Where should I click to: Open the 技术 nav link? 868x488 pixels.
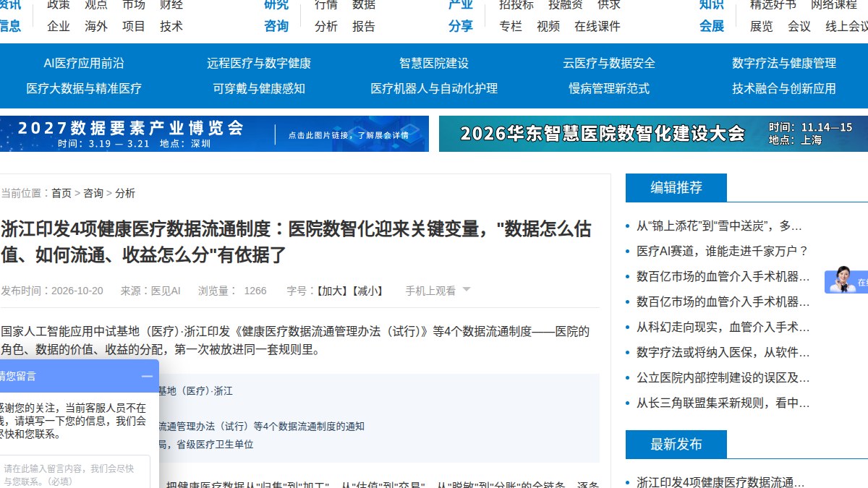[171, 26]
